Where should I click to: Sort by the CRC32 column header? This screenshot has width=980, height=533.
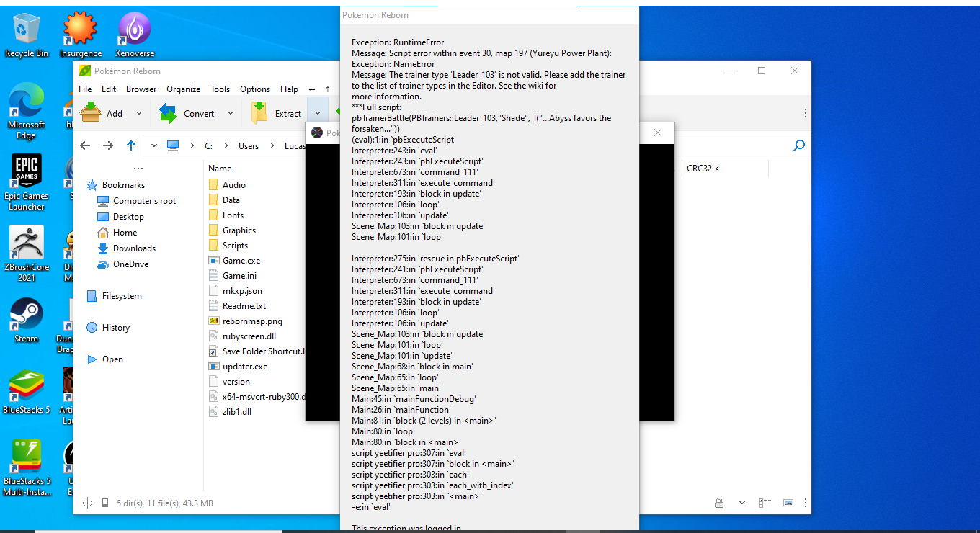[x=703, y=169]
